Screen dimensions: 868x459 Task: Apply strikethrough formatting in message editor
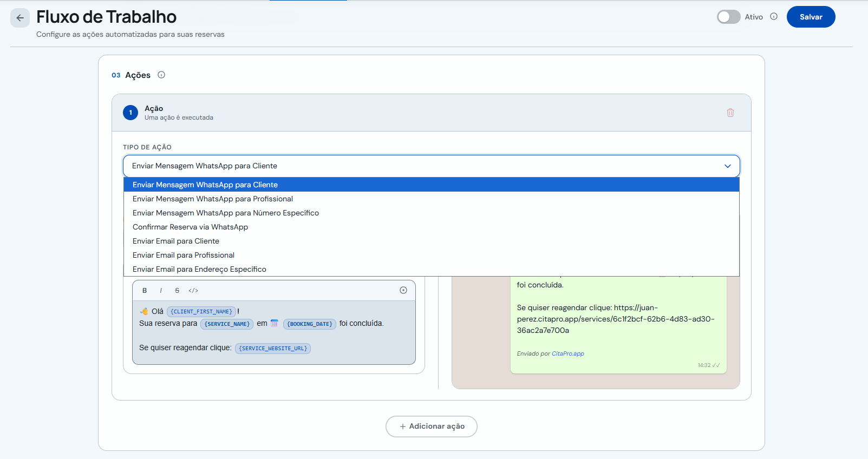[177, 291]
